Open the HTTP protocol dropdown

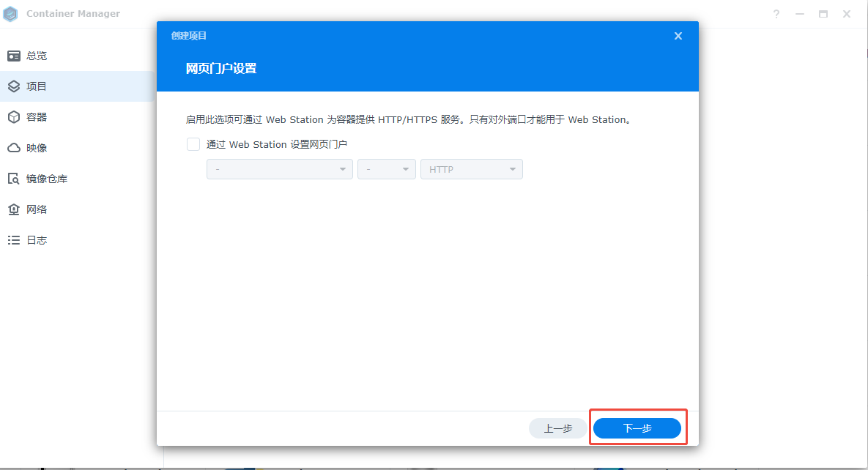click(x=472, y=169)
